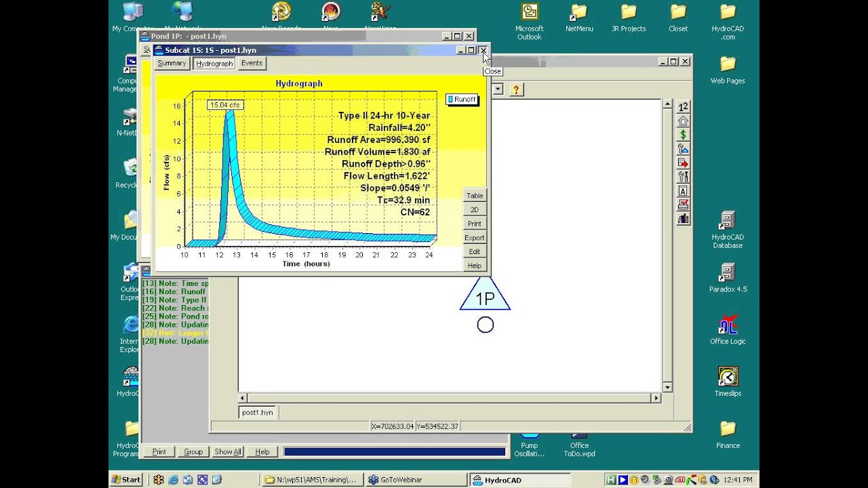
Task: Click Show All button in messages window
Action: 228,451
